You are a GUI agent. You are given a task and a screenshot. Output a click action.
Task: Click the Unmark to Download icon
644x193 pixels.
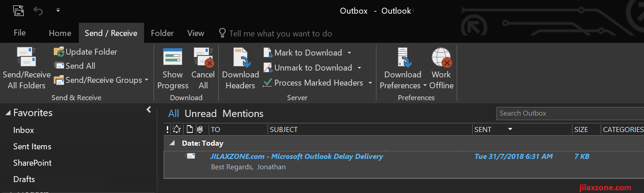268,68
